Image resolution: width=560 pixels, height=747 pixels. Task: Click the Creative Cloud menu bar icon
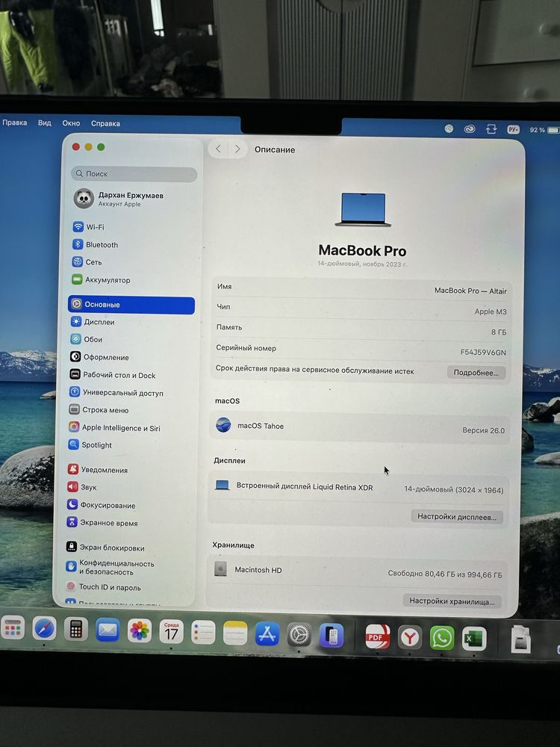[x=470, y=128]
